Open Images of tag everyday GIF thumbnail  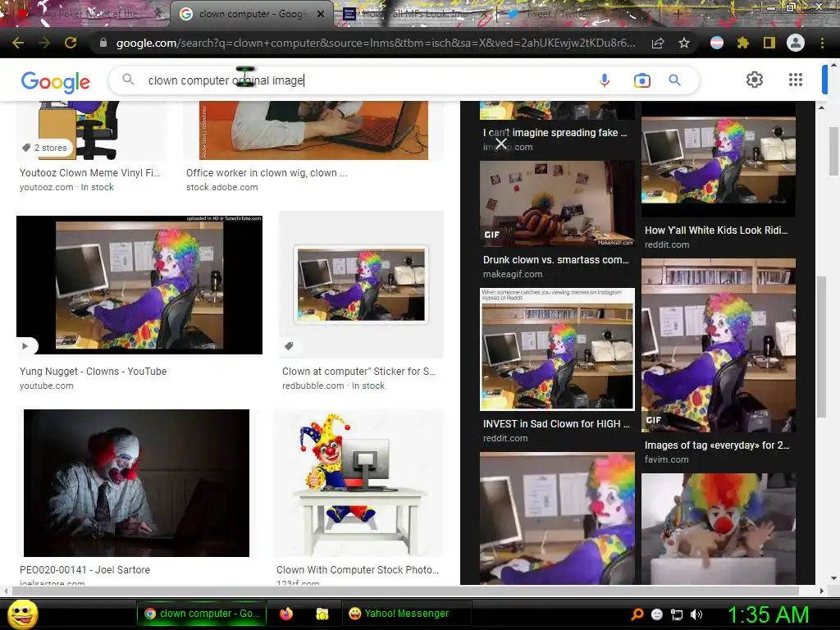719,345
